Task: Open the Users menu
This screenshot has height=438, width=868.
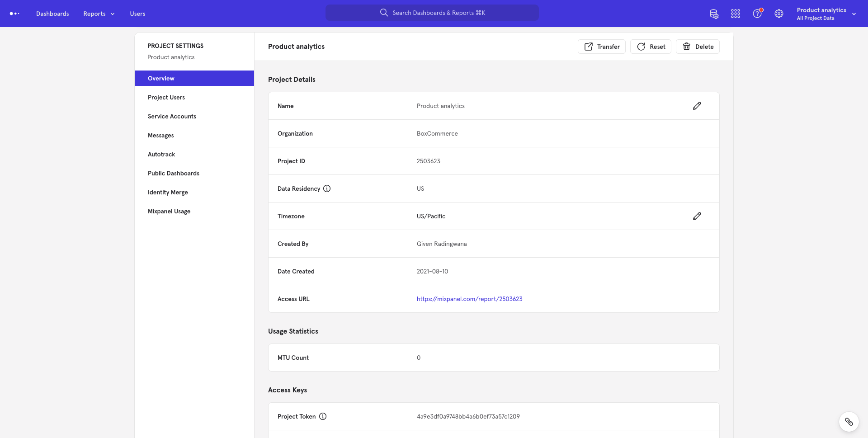Action: click(137, 14)
